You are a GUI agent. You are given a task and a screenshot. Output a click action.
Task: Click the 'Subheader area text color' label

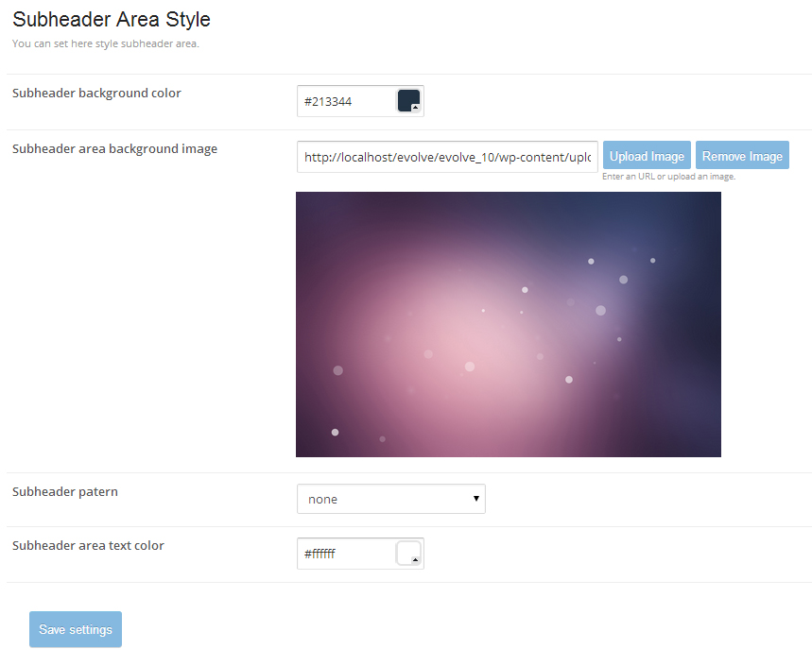pos(88,545)
